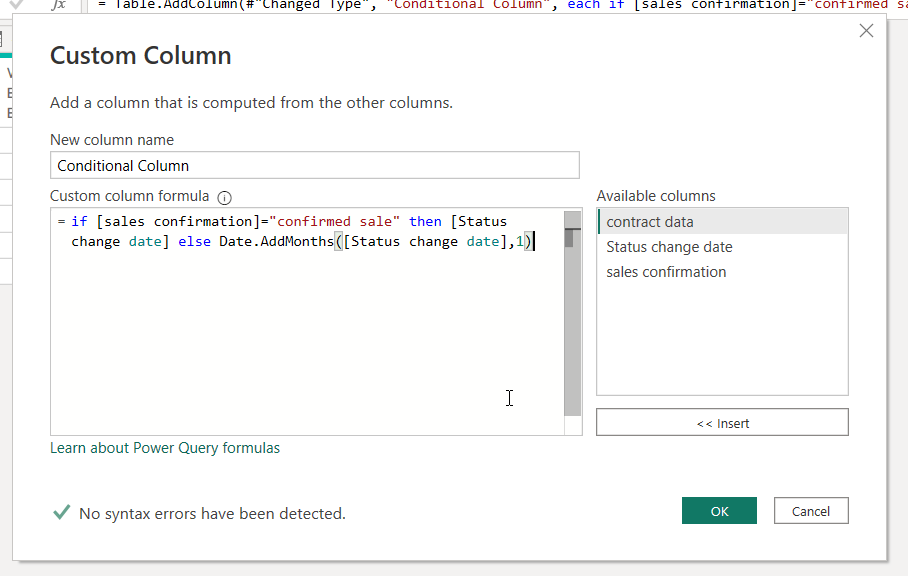Screen dimensions: 908x576
Task: Click the << Insert button
Action: [x=722, y=423]
